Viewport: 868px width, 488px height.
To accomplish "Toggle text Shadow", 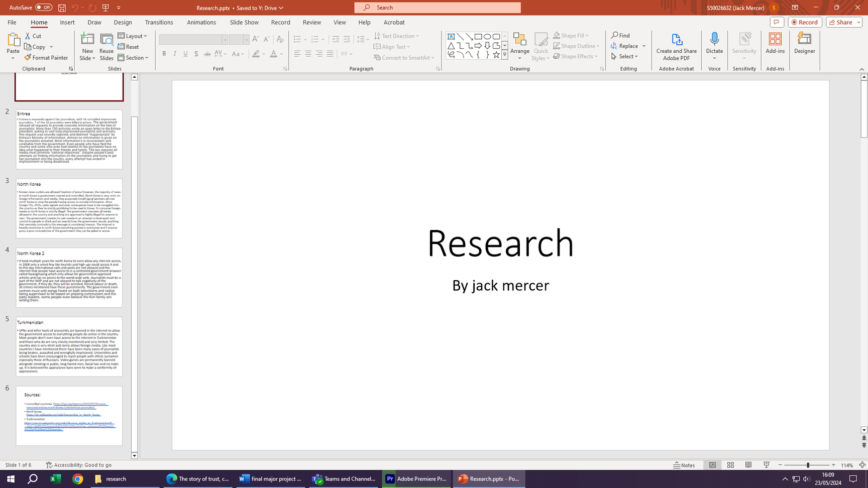I will click(196, 54).
